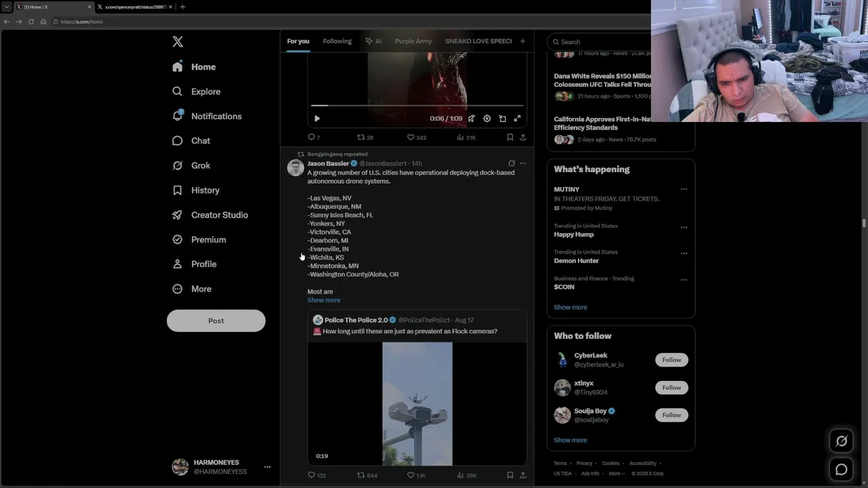Unmute the video player
Screen dimensions: 868x488
click(471, 119)
